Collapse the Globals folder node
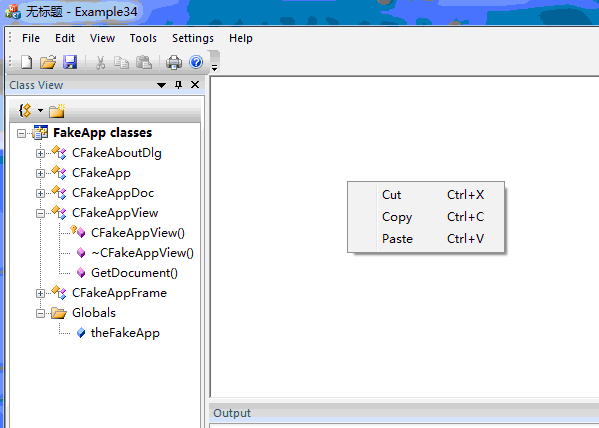The width and height of the screenshot is (599, 428). pos(40,313)
